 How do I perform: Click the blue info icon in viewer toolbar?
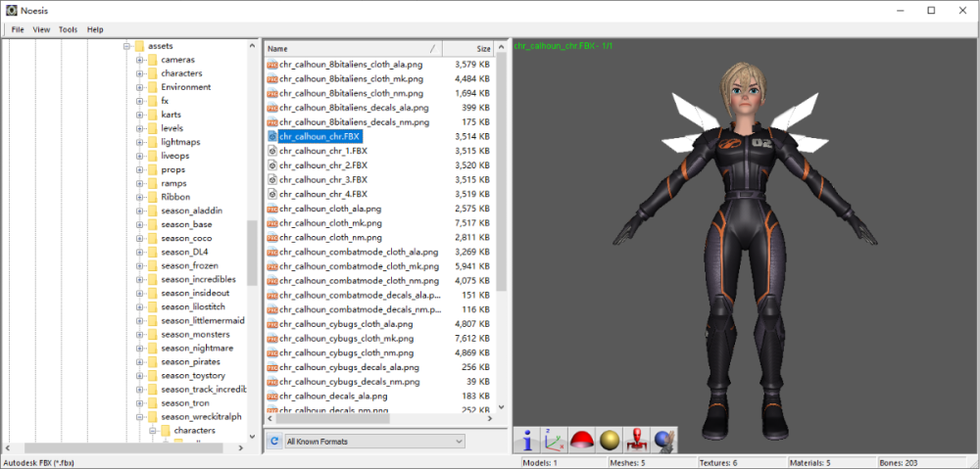pyautogui.click(x=527, y=441)
